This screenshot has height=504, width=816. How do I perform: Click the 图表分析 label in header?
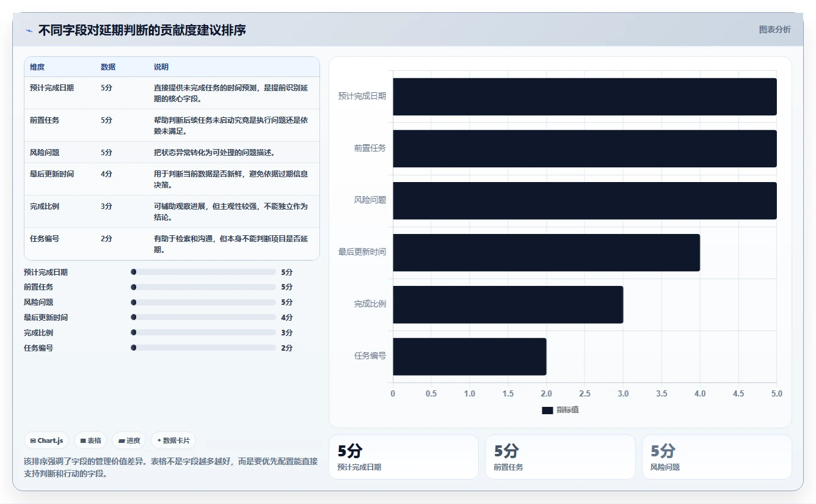774,29
